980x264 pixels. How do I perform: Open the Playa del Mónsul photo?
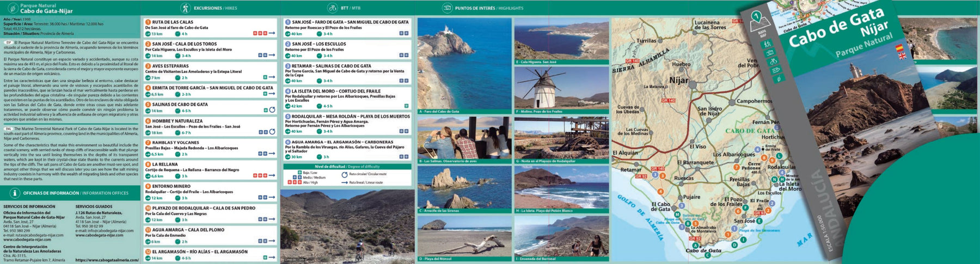coord(464,238)
